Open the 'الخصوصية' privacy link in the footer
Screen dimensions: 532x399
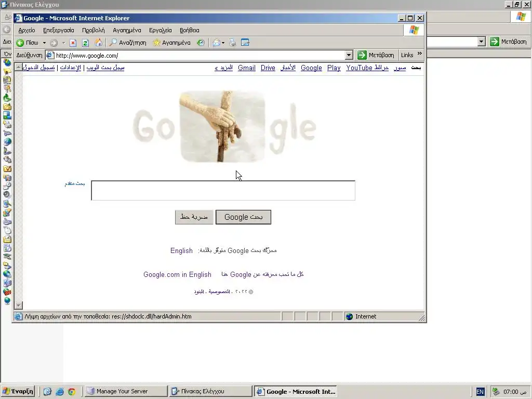coord(219,292)
